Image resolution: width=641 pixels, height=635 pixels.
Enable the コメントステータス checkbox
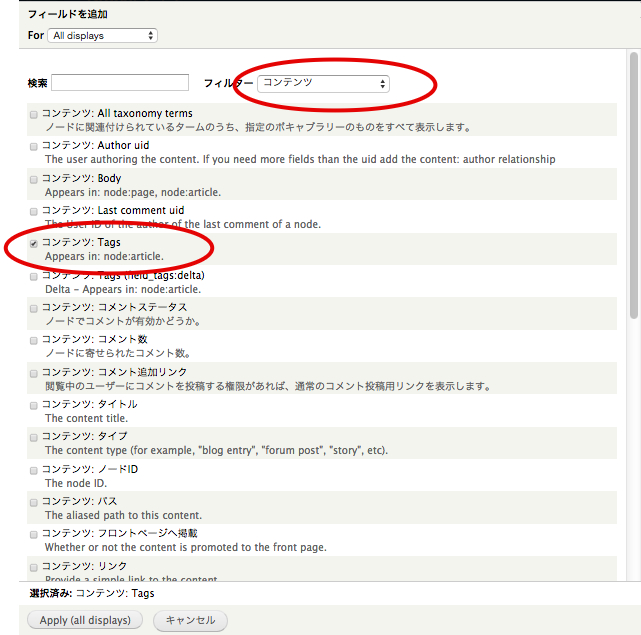tap(34, 308)
